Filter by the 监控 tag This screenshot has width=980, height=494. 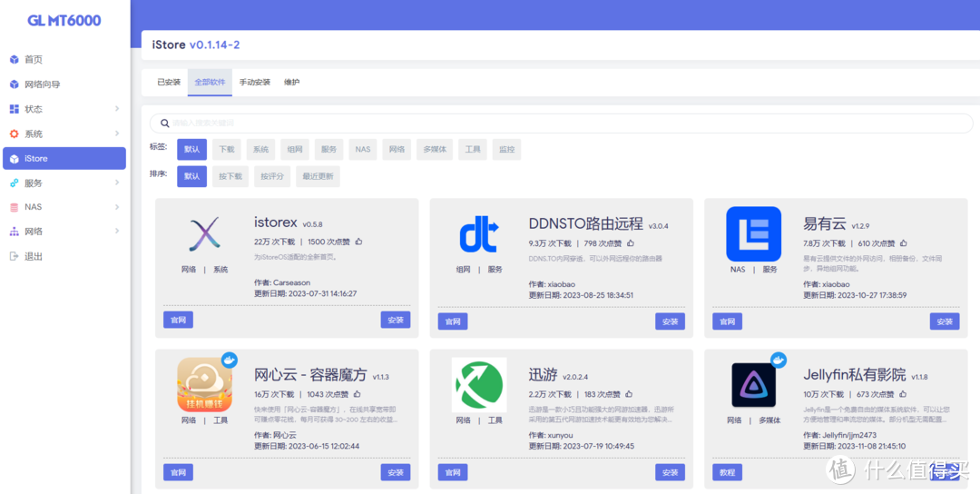(x=507, y=150)
